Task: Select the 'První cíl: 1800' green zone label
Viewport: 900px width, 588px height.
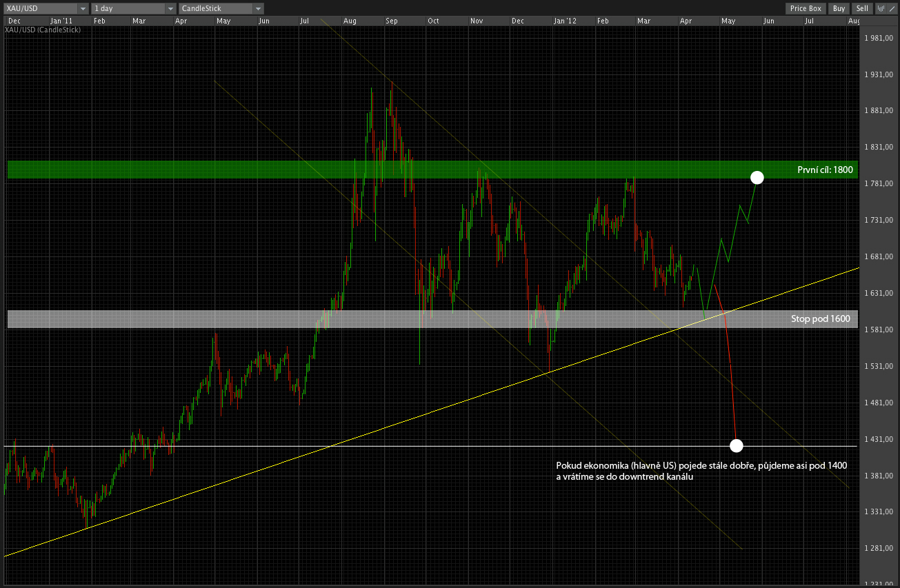Action: click(x=826, y=170)
